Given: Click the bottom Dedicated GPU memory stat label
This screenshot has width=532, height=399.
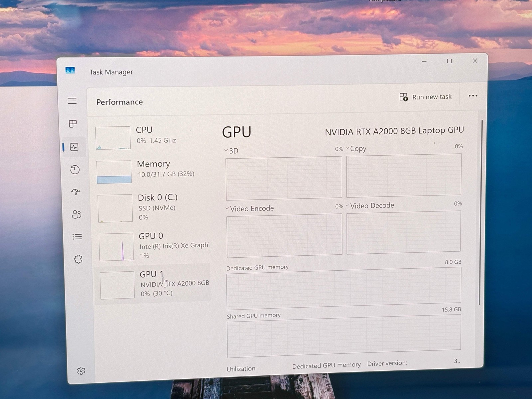Looking at the screenshot, I should [x=326, y=365].
